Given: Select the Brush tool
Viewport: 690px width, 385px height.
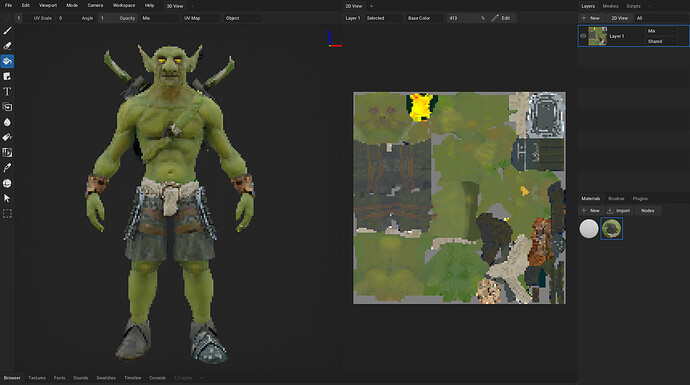Looking at the screenshot, I should coord(7,31).
